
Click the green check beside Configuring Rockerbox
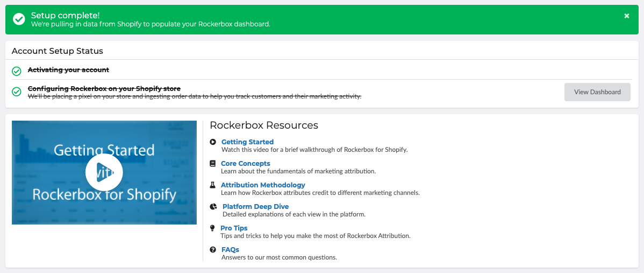coord(17,92)
